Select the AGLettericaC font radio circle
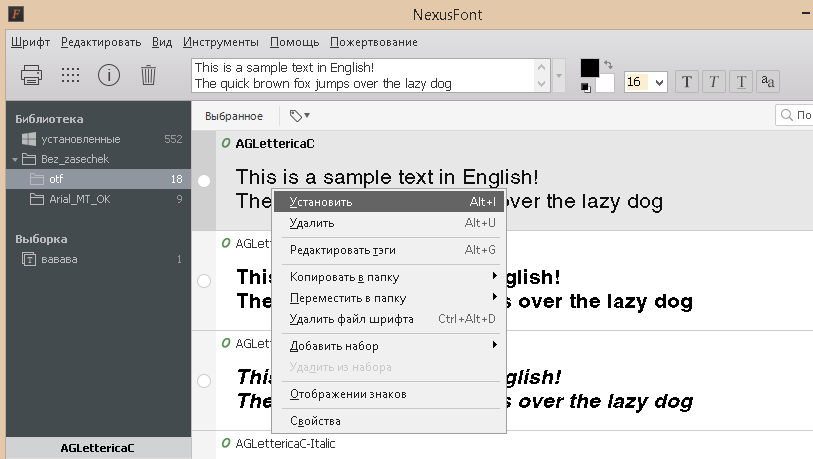813x459 pixels. click(204, 181)
